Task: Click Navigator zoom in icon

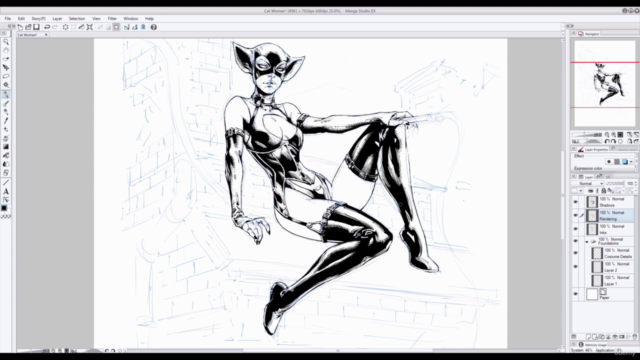Action: (x=613, y=134)
